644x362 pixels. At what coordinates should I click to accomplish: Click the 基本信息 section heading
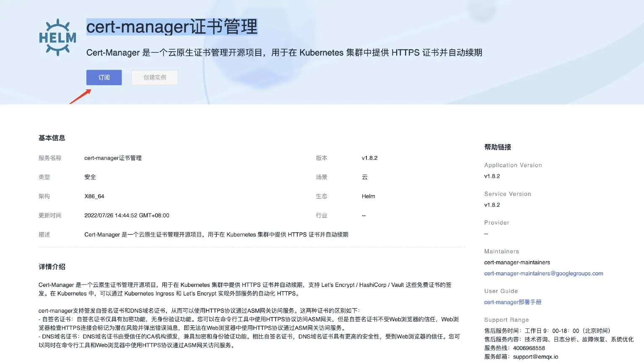[x=52, y=138]
